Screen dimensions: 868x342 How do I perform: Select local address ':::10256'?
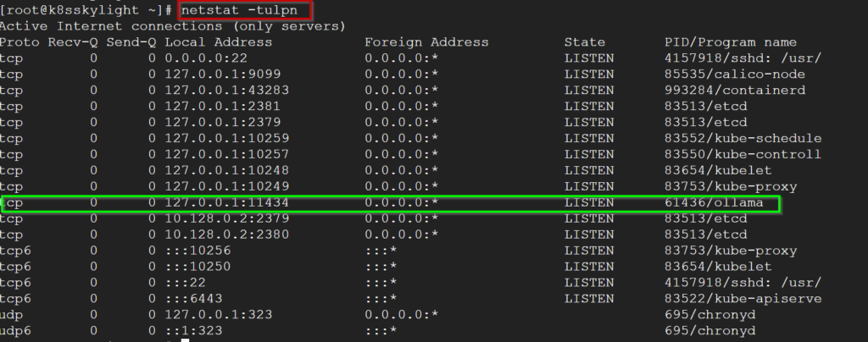coord(198,251)
